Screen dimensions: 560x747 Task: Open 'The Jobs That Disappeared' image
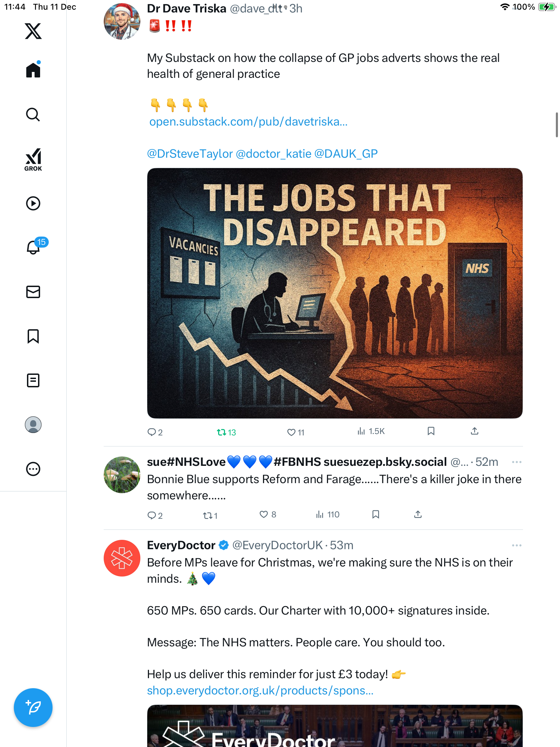click(x=335, y=293)
